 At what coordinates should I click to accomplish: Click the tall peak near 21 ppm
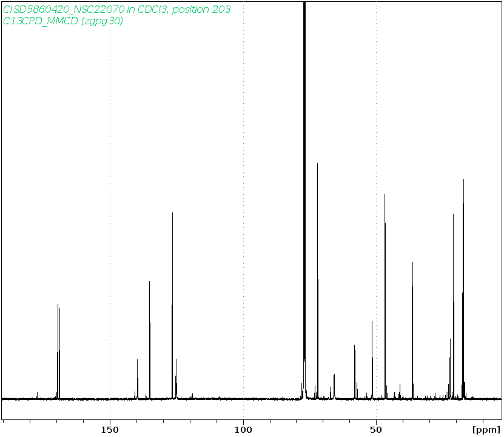coord(454,306)
